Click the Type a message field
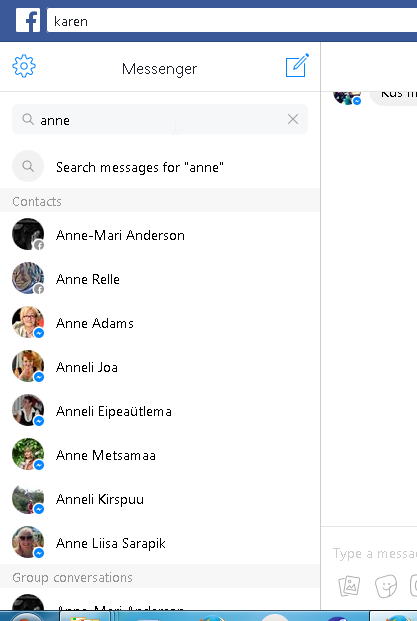 [374, 553]
